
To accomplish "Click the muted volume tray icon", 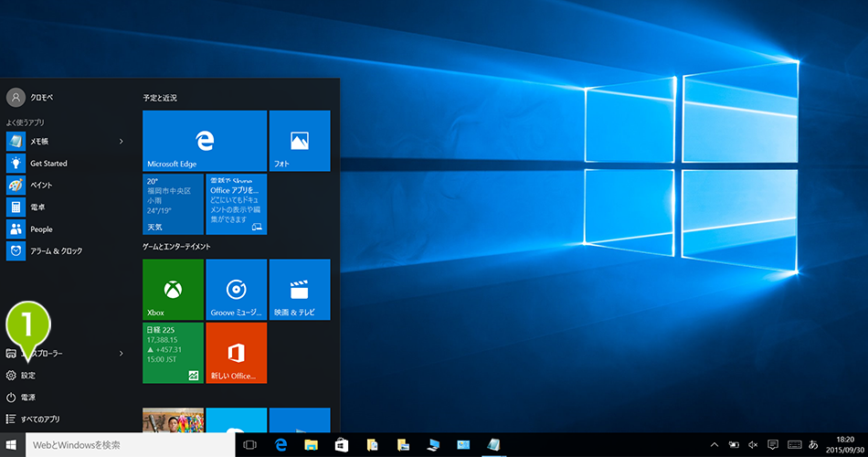I will [x=753, y=445].
